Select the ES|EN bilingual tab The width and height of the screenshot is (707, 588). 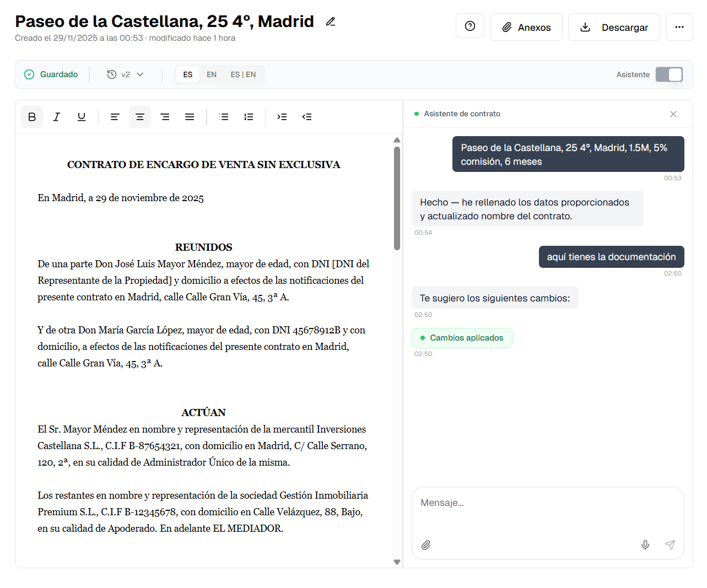coord(243,74)
